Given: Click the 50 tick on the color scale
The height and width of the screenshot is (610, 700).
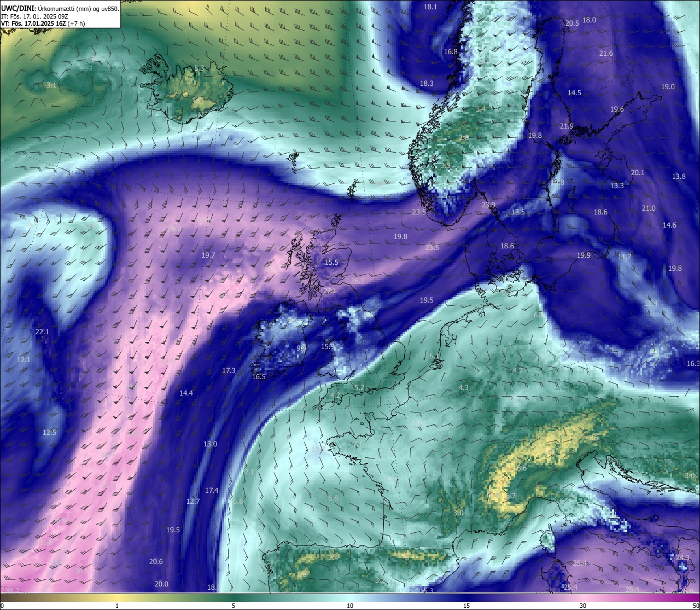Looking at the screenshot, I should click(x=696, y=606).
